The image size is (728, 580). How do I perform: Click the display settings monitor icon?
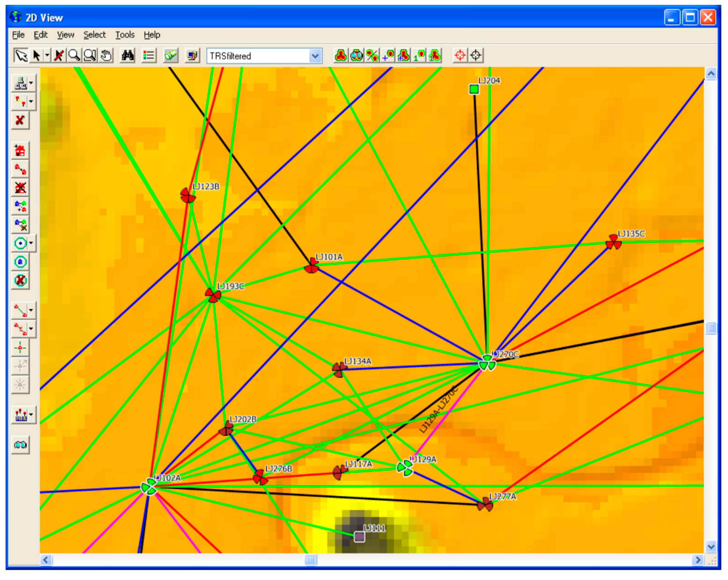pos(192,55)
